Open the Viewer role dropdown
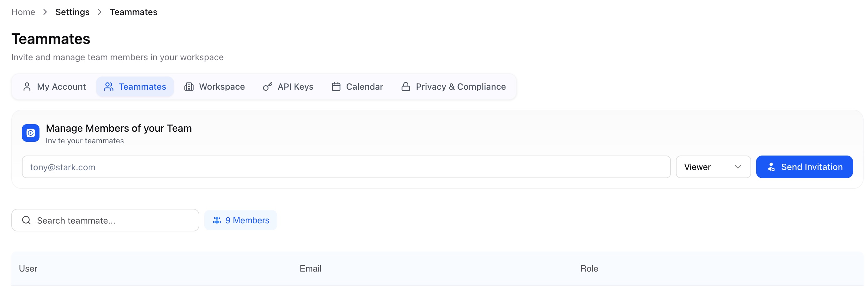 [713, 167]
